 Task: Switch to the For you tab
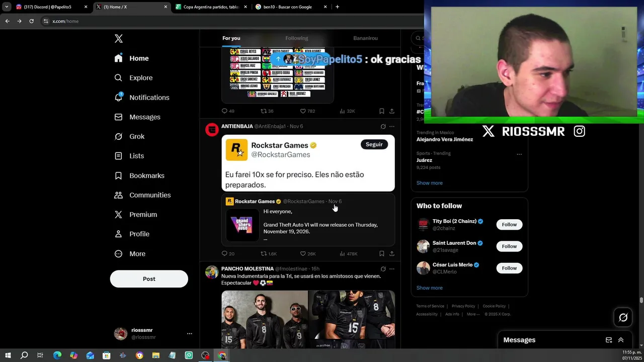coord(231,38)
